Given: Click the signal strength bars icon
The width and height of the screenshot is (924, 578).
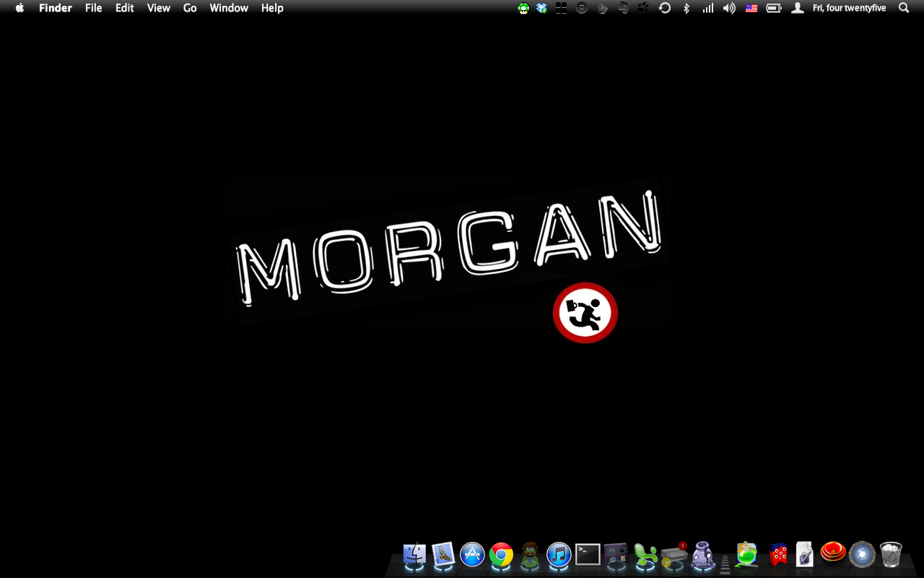Looking at the screenshot, I should (708, 8).
